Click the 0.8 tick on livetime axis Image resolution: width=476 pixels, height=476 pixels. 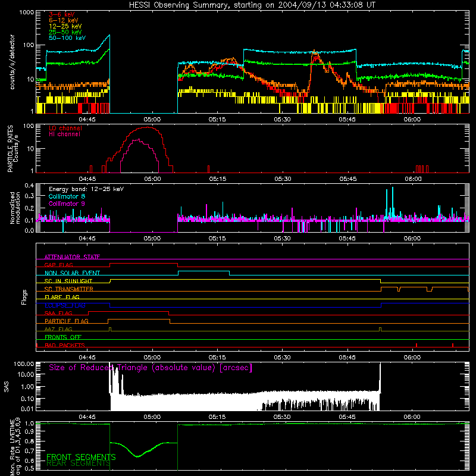coord(29,441)
